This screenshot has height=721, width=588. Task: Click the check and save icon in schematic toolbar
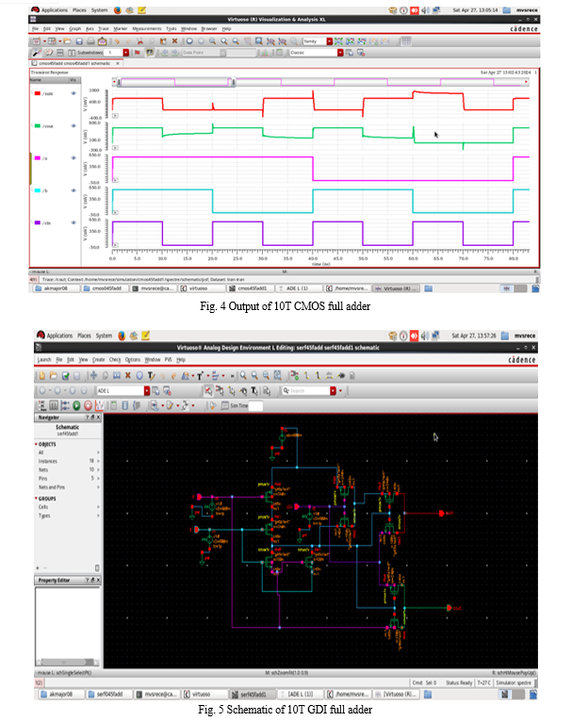(x=65, y=376)
